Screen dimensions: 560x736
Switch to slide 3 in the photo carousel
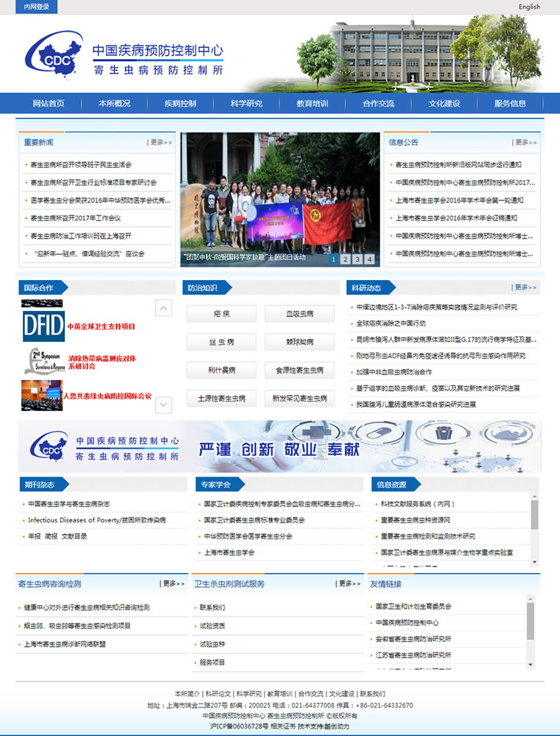click(x=357, y=259)
